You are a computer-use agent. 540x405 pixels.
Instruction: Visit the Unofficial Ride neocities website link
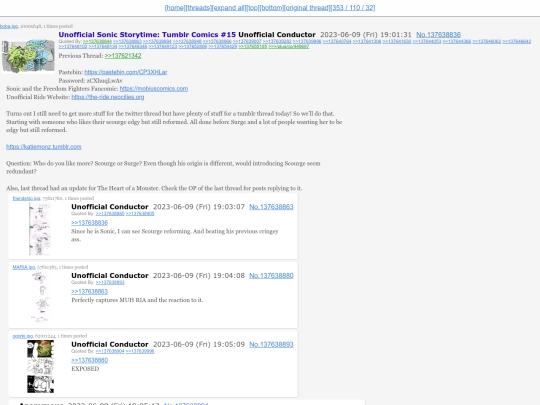click(108, 97)
